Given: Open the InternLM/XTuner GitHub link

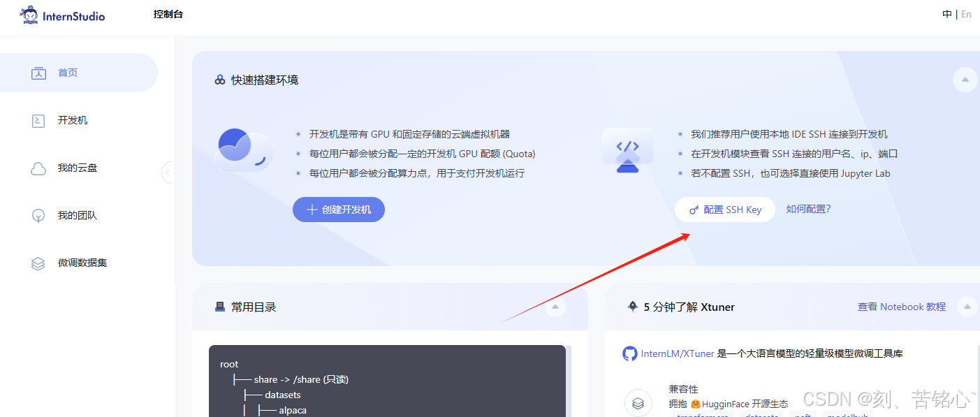Looking at the screenshot, I should (x=678, y=353).
